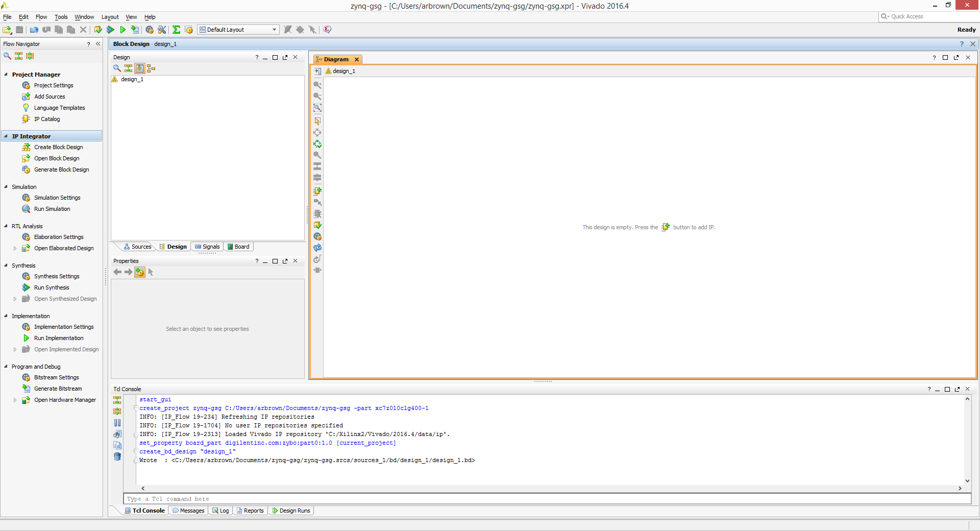Click Tcl Console vertical scrollbar down arrow
Screen dimensions: 980x531
pyautogui.click(x=967, y=480)
